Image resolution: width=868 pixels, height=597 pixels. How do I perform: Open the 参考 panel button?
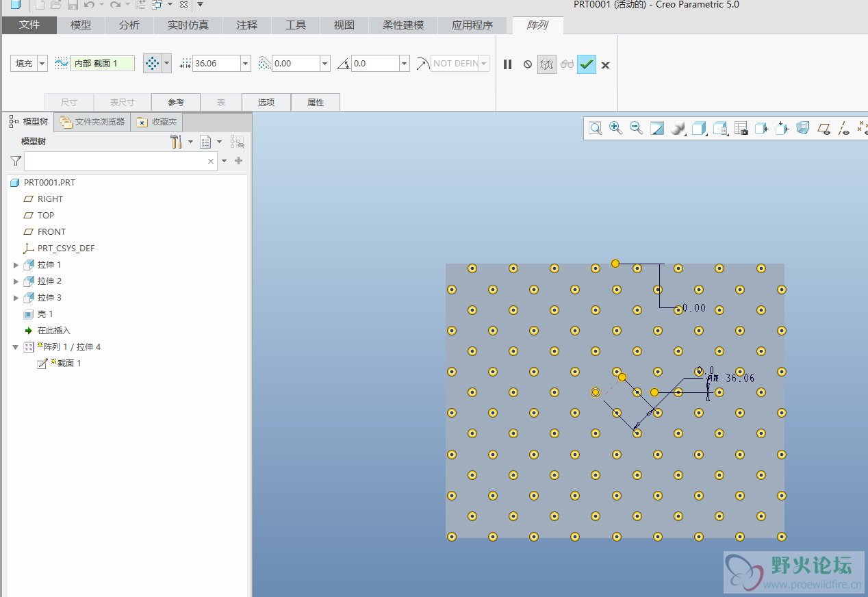pos(176,103)
